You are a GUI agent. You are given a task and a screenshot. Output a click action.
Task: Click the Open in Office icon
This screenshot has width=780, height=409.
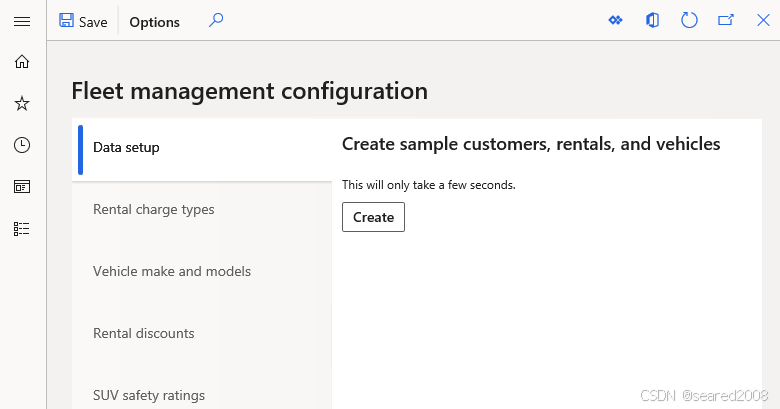tap(652, 20)
